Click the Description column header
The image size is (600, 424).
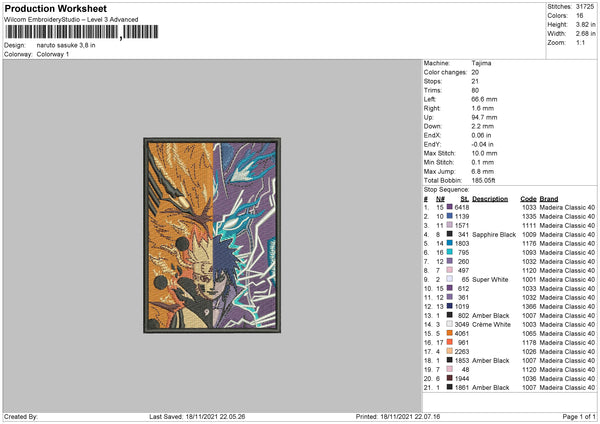490,199
